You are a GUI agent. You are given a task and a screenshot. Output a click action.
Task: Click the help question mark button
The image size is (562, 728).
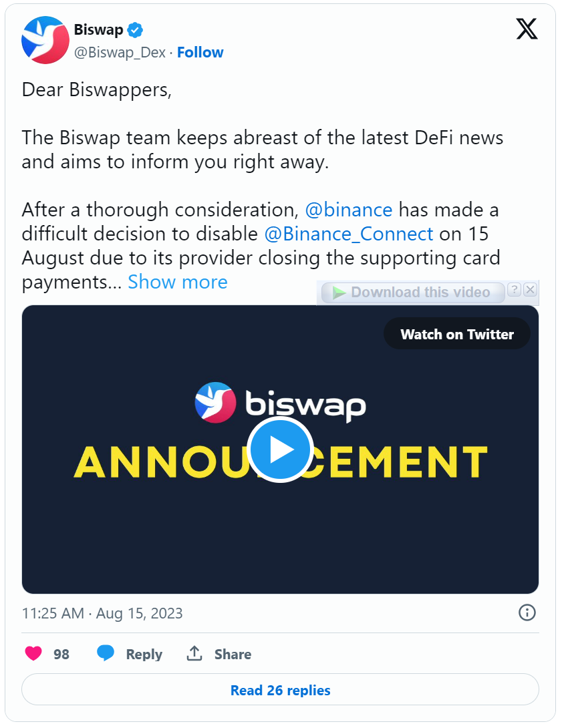pyautogui.click(x=514, y=289)
